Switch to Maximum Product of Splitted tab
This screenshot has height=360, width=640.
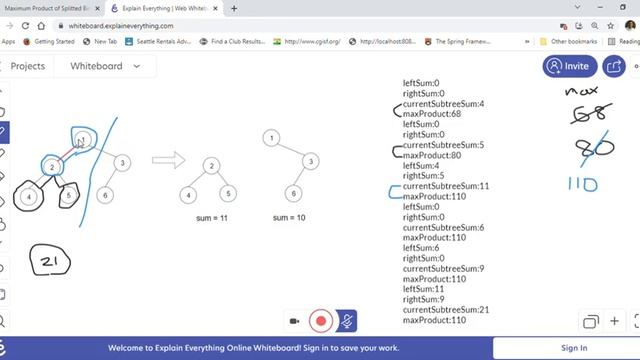(47, 8)
